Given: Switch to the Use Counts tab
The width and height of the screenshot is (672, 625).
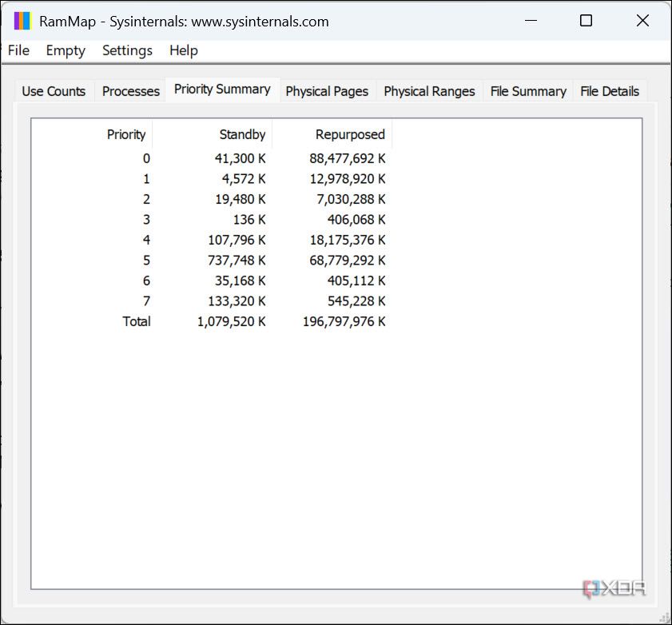Looking at the screenshot, I should (54, 91).
